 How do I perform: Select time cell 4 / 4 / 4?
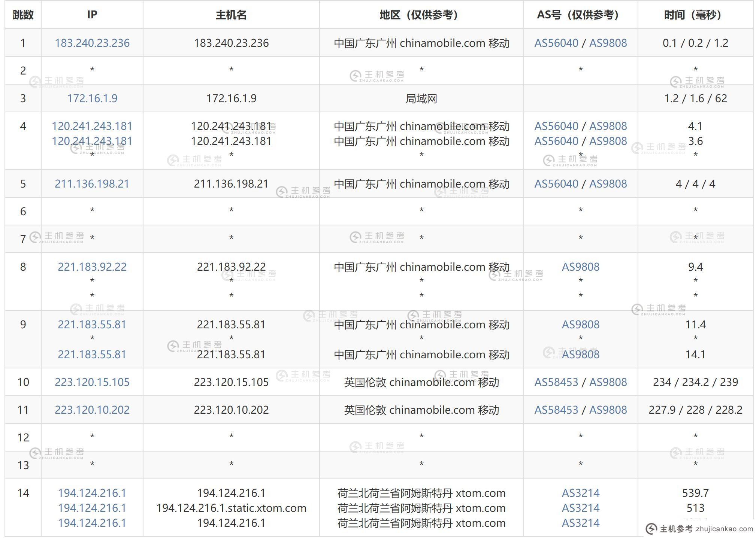696,184
